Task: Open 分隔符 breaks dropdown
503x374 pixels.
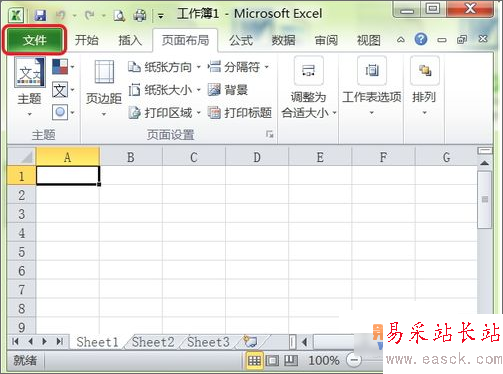Action: point(238,67)
